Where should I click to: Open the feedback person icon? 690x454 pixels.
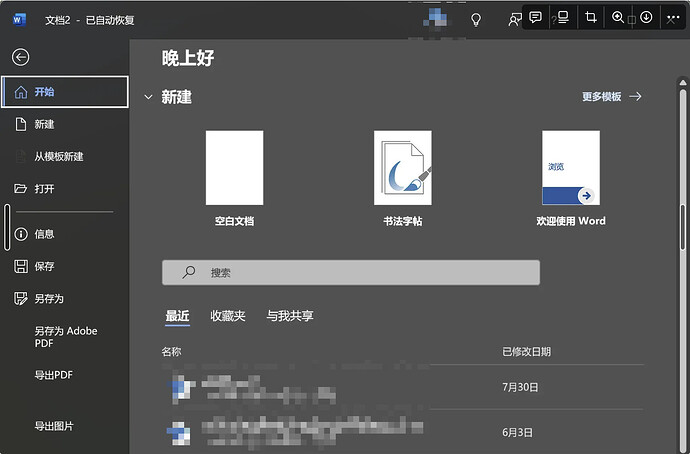point(514,20)
